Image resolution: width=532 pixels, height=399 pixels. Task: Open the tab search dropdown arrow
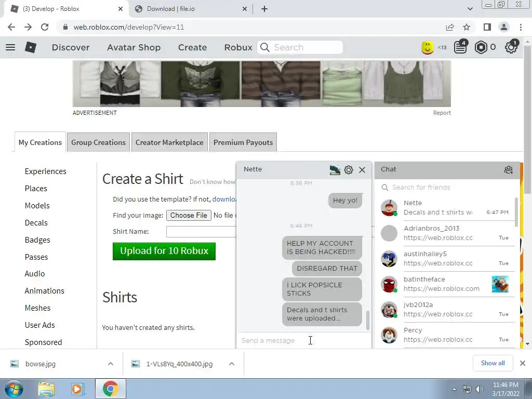click(x=470, y=9)
